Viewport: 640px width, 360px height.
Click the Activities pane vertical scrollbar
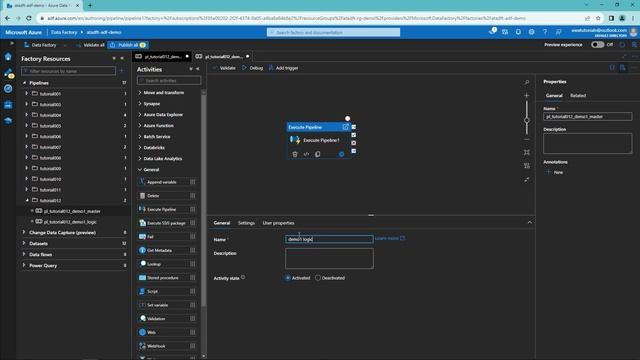point(204,200)
